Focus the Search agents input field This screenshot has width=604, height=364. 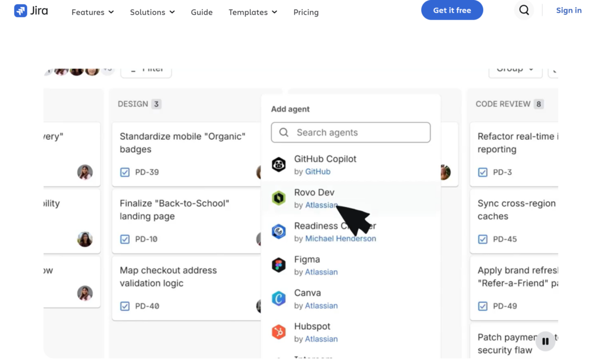coord(350,133)
